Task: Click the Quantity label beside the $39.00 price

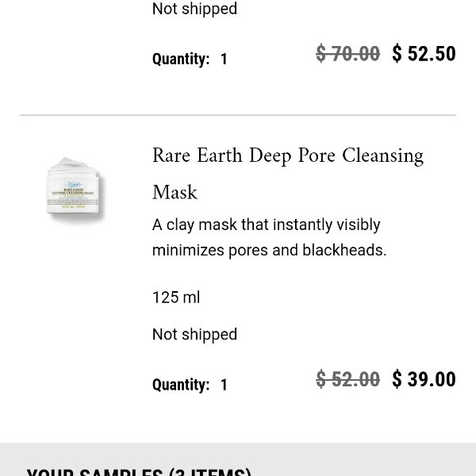Action: tap(180, 385)
